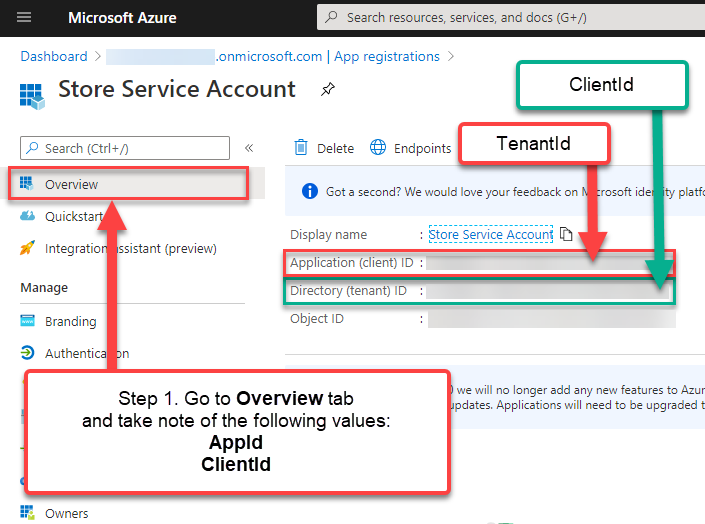705x524 pixels.
Task: Collapse the left navigation menu
Action: click(249, 148)
